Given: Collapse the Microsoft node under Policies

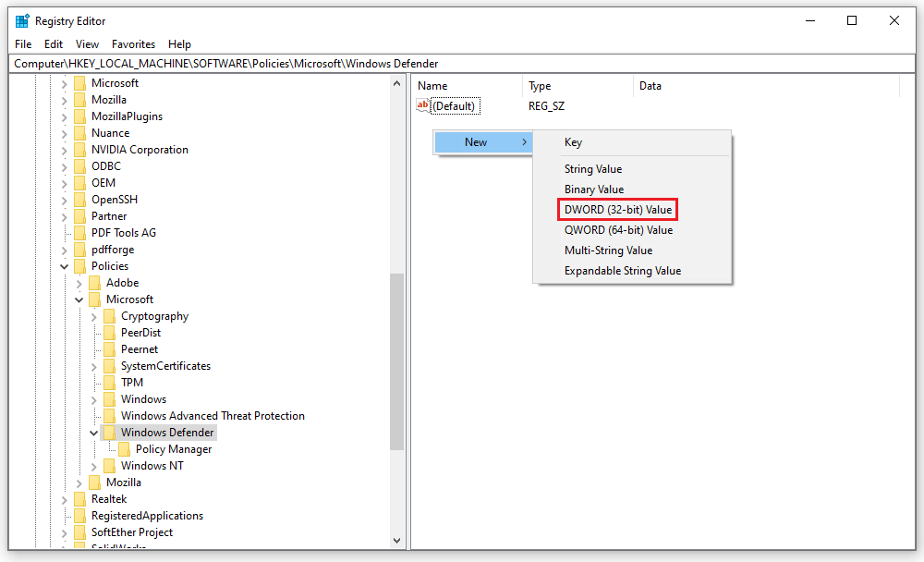Looking at the screenshot, I should point(79,299).
